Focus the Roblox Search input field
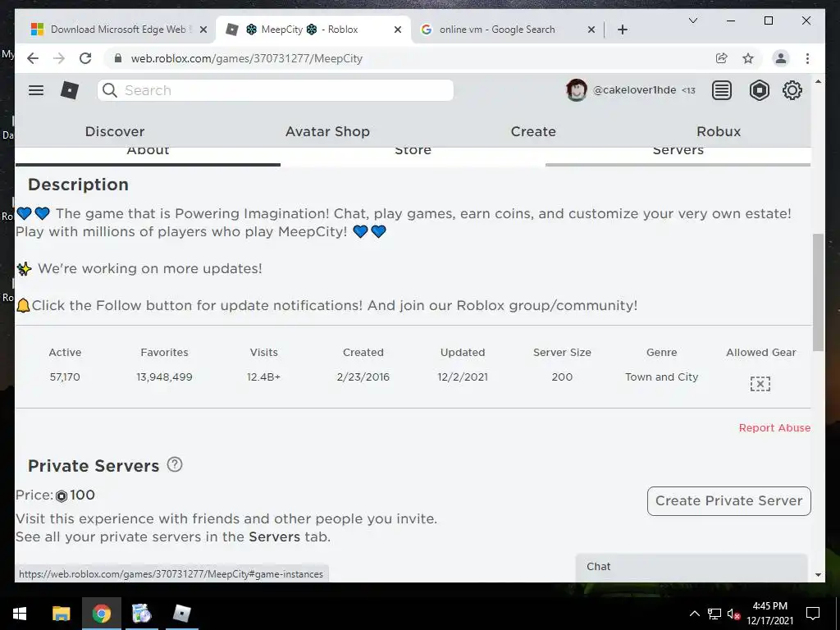840x630 pixels. pos(276,90)
